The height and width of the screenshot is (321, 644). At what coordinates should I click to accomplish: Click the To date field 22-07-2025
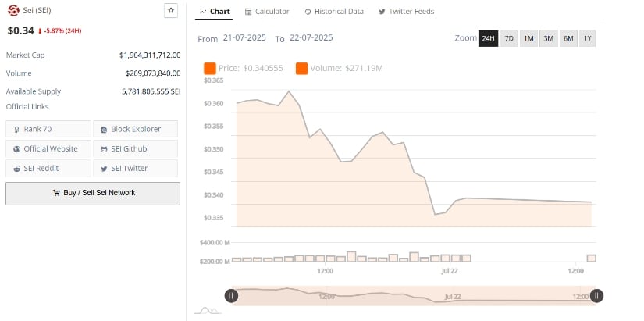[x=311, y=37]
